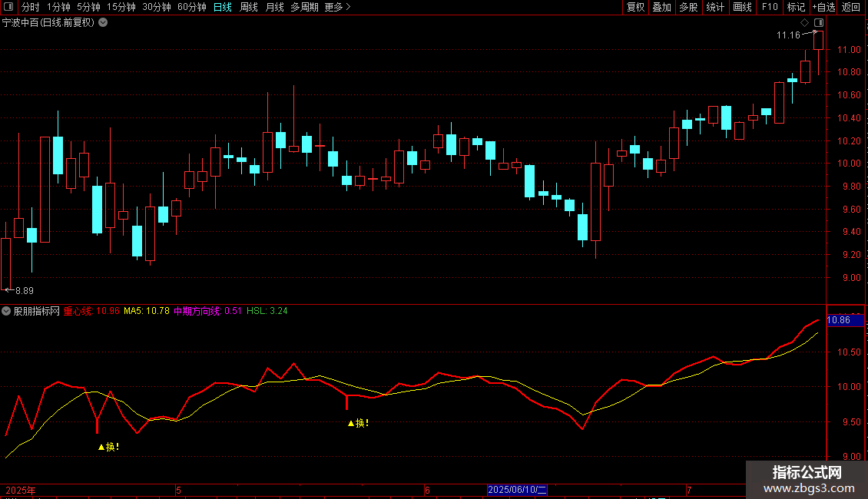This screenshot has width=868, height=499.
Task: Open F10 company info
Action: click(770, 7)
